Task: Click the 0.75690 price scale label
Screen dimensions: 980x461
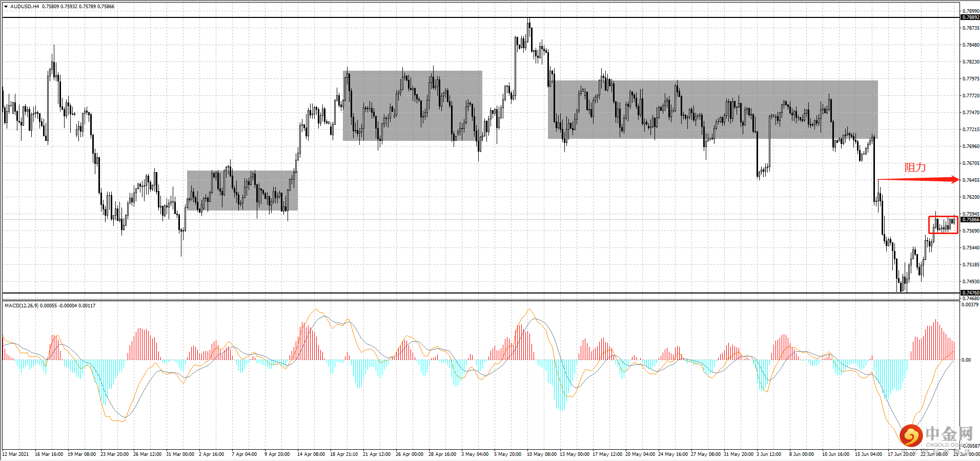Action: pyautogui.click(x=971, y=231)
